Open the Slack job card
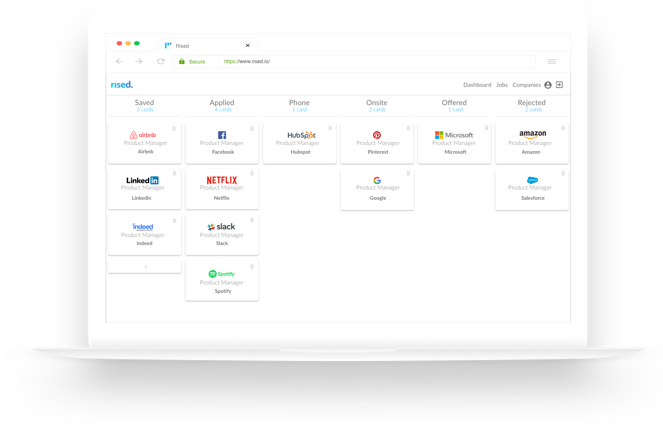Viewport: 663px width, 428px height. [222, 235]
